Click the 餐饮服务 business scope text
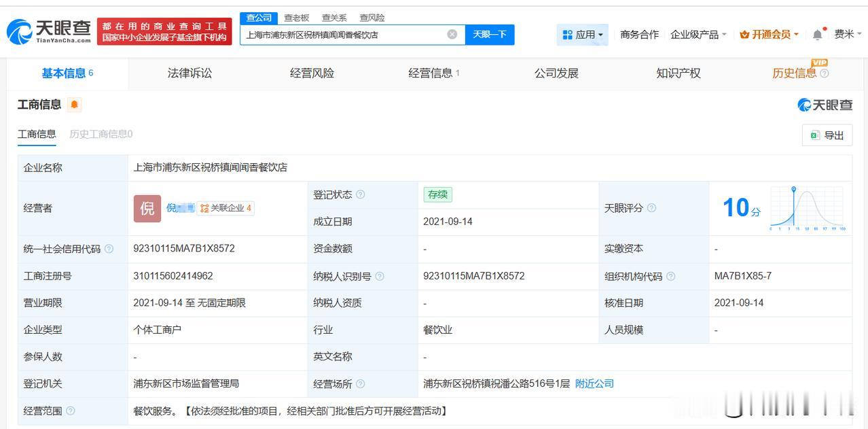The height and width of the screenshot is (429, 868). coord(290,411)
